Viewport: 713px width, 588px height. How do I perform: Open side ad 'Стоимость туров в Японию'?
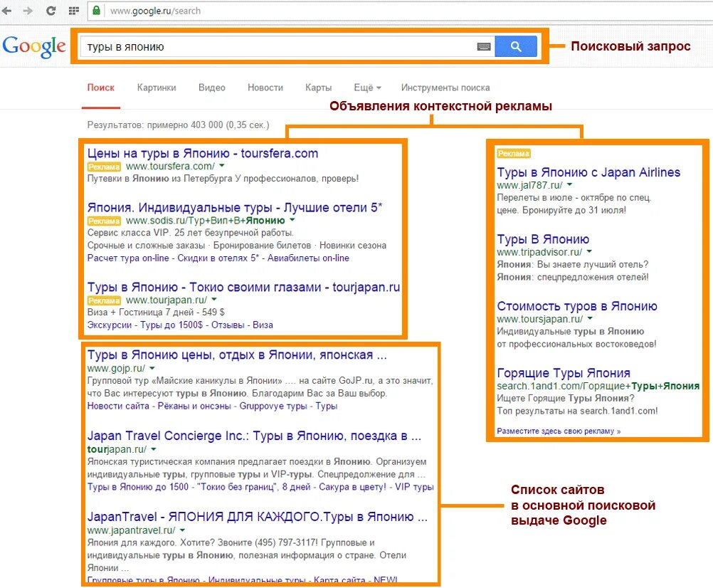(x=577, y=306)
